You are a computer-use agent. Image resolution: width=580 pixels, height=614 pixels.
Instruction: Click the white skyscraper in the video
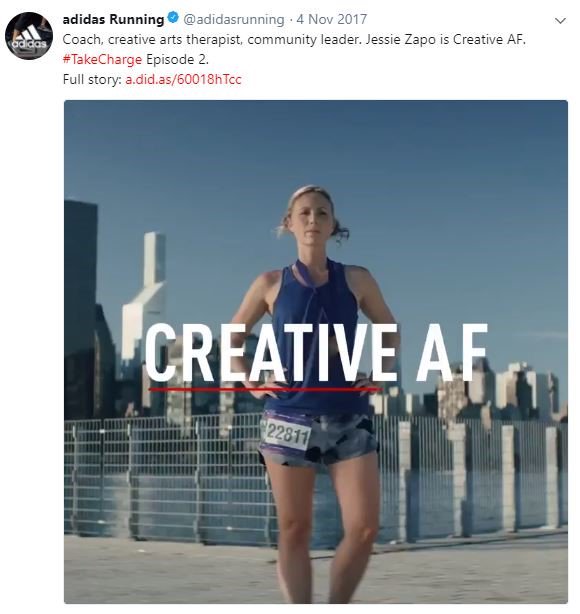pyautogui.click(x=147, y=290)
